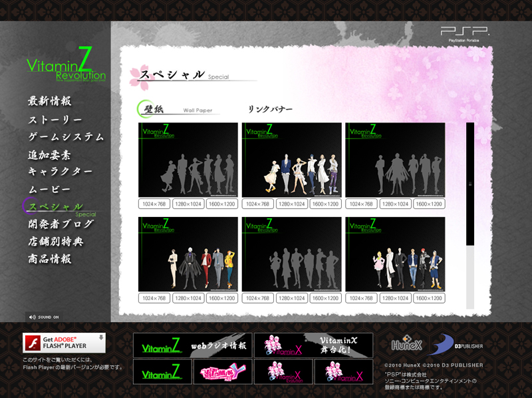Toggle the SOUND ON speaker control
532x398 pixels.
pos(44,317)
